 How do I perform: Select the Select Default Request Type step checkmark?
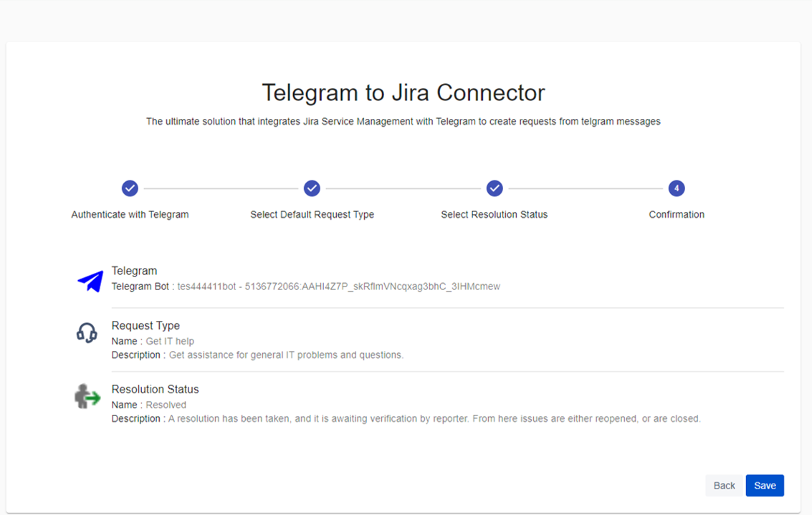[x=312, y=188]
